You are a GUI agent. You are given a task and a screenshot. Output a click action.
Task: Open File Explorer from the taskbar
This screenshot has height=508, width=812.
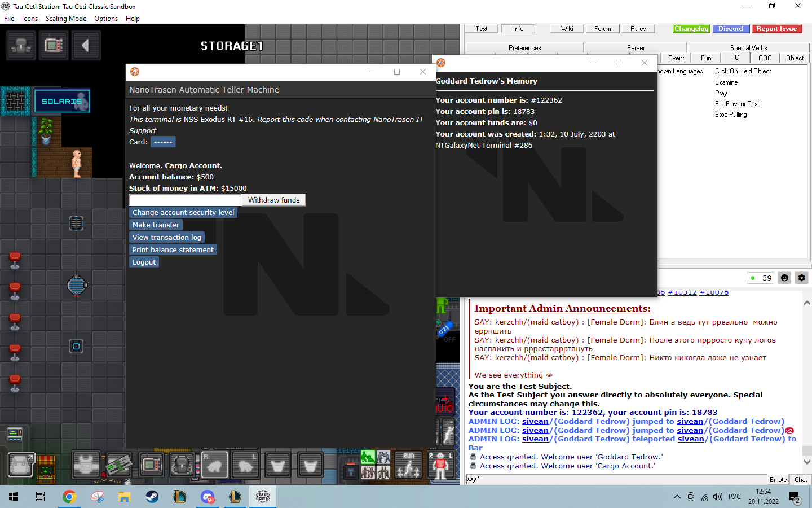coord(124,497)
